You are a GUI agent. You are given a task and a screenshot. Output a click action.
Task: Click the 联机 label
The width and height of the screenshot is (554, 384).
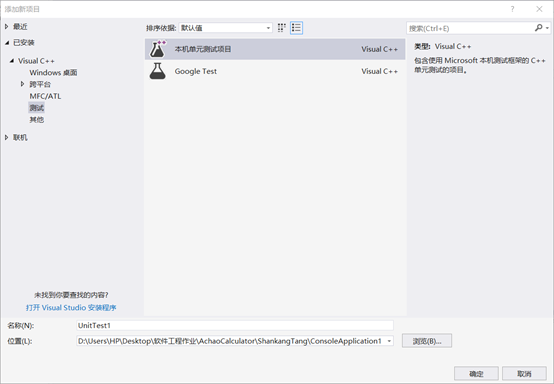tap(20, 137)
